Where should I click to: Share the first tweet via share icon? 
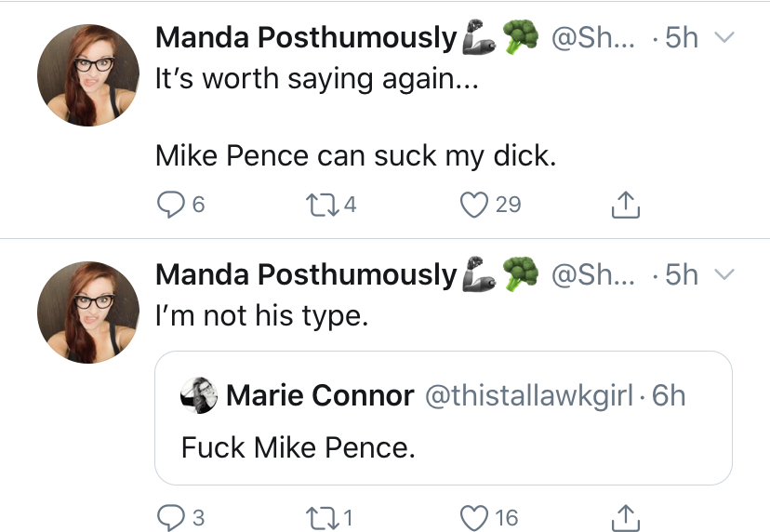click(x=626, y=205)
